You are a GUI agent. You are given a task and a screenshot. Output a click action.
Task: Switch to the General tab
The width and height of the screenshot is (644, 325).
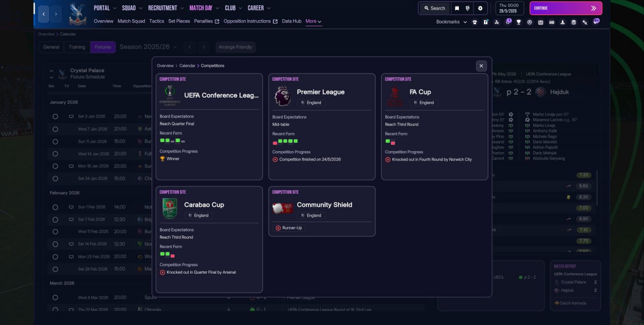point(51,47)
